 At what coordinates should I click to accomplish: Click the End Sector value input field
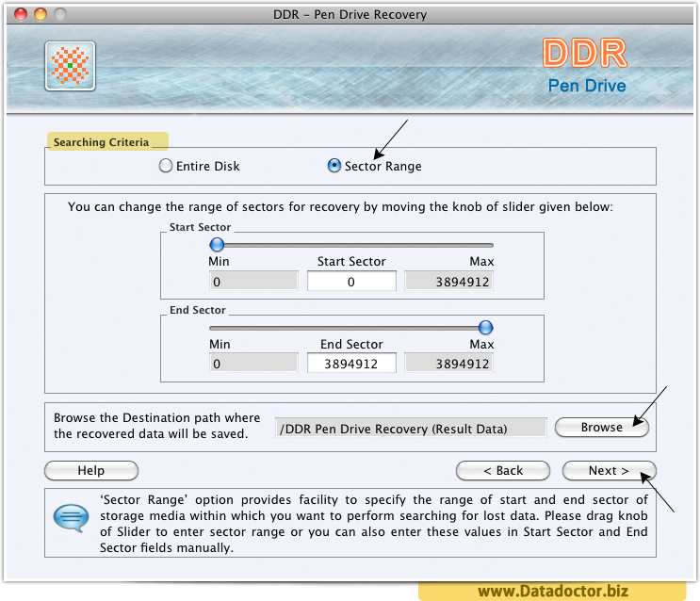pos(351,364)
